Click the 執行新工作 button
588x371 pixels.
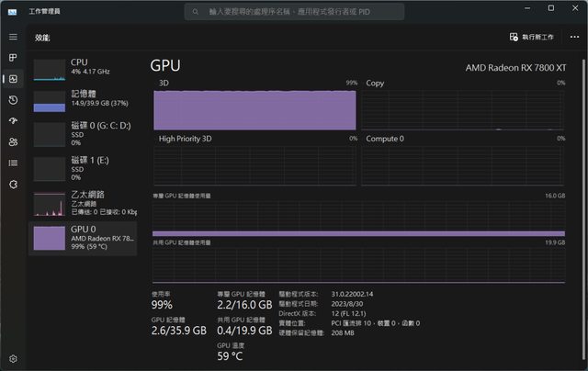coord(532,37)
